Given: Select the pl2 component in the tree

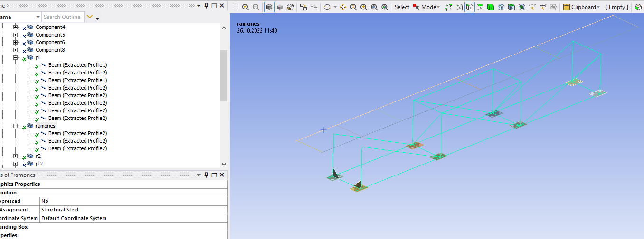Looking at the screenshot, I should point(39,164).
